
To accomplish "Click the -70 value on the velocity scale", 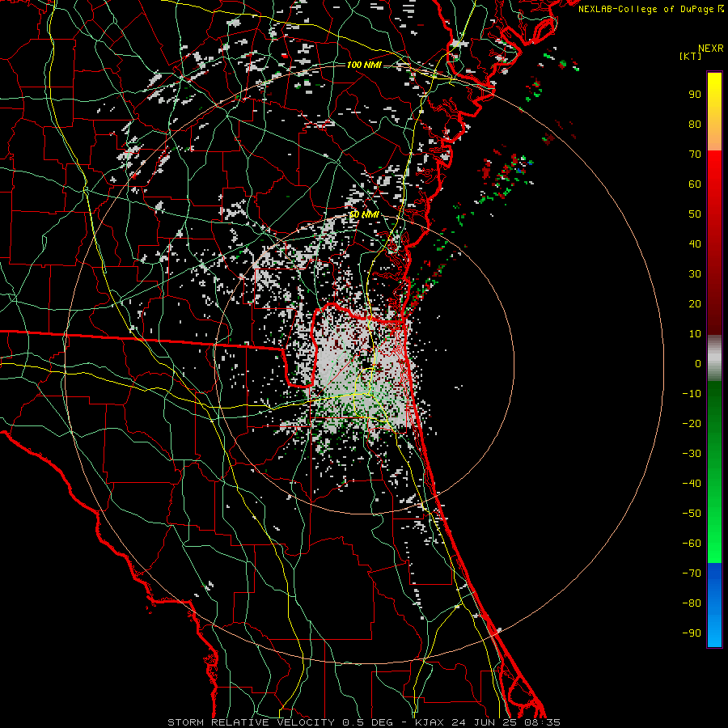I will click(x=692, y=574).
